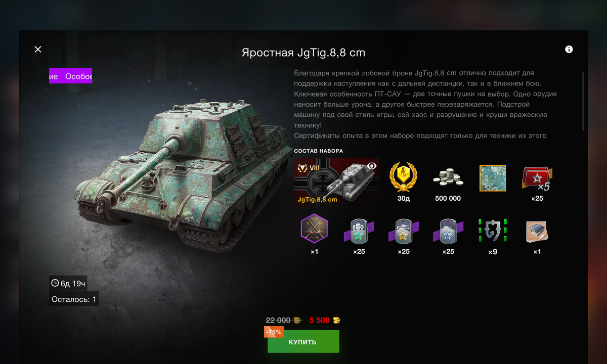607x364 pixels.
Task: Toggle the eye preview on JgTig.8,8 cm card
Action: [x=372, y=165]
